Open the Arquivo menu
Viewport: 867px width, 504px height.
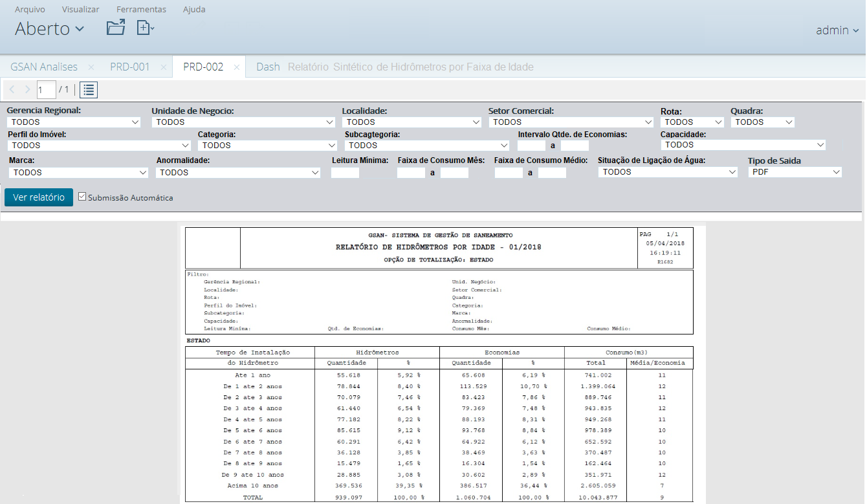30,10
